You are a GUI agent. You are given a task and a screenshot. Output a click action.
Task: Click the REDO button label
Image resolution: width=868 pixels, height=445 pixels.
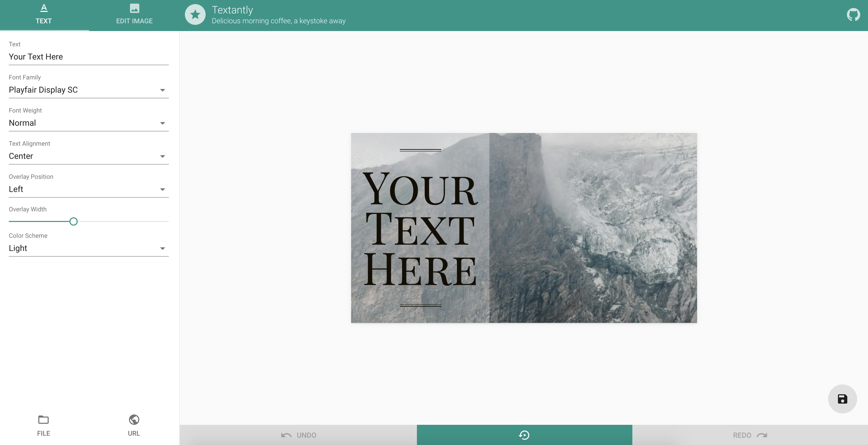(742, 435)
